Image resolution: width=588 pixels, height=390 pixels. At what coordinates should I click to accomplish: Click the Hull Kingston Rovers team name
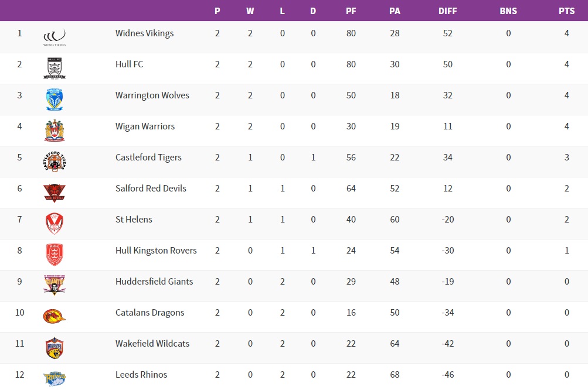point(156,251)
